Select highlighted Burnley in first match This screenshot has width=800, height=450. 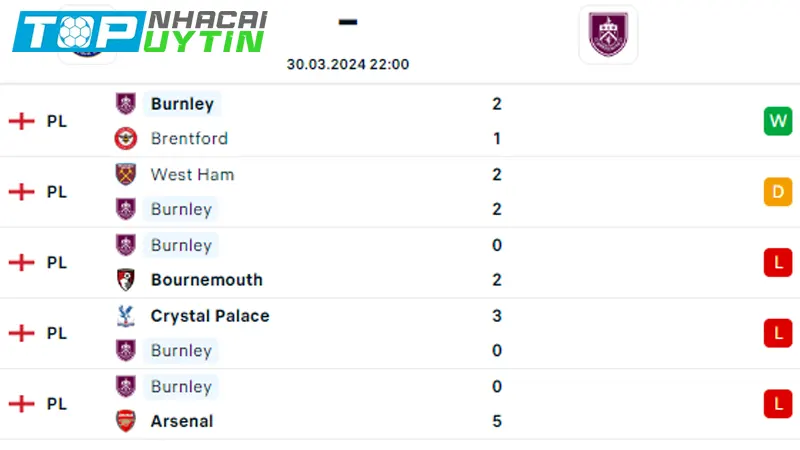(x=182, y=104)
